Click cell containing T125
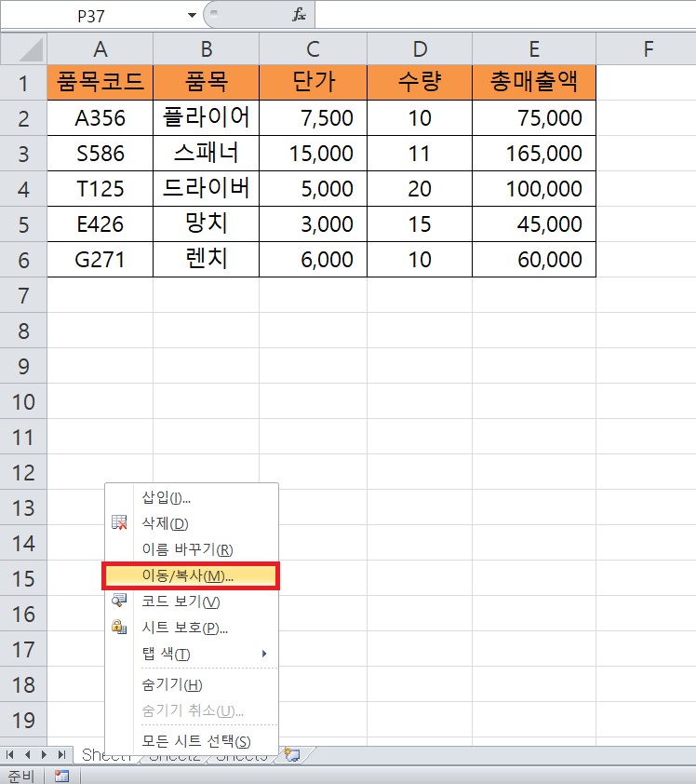The width and height of the screenshot is (696, 784). pyautogui.click(x=100, y=189)
